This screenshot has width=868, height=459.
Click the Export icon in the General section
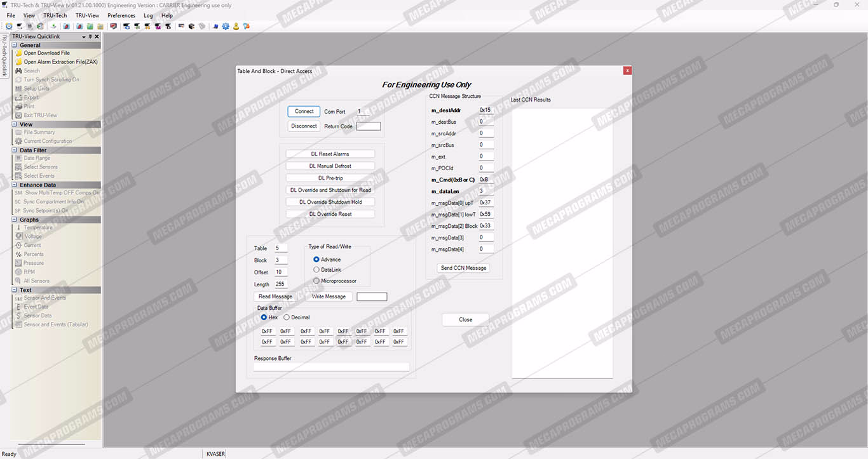18,98
